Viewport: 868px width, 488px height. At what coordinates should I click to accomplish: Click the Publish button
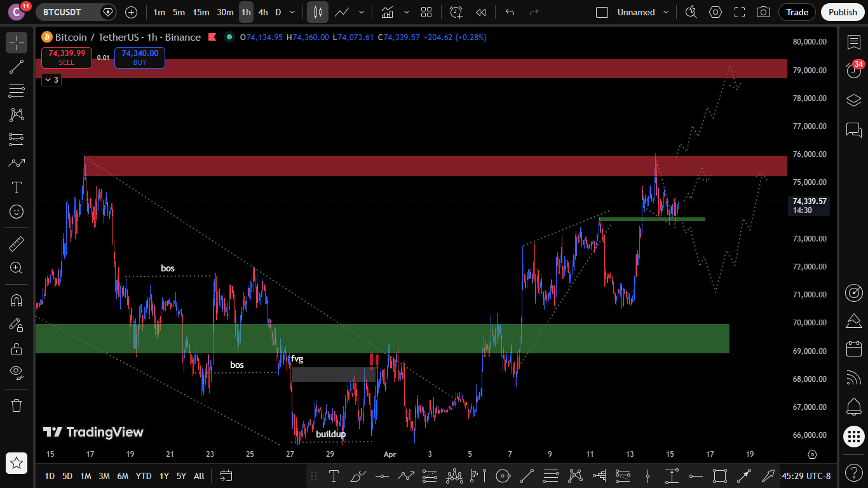pyautogui.click(x=843, y=12)
